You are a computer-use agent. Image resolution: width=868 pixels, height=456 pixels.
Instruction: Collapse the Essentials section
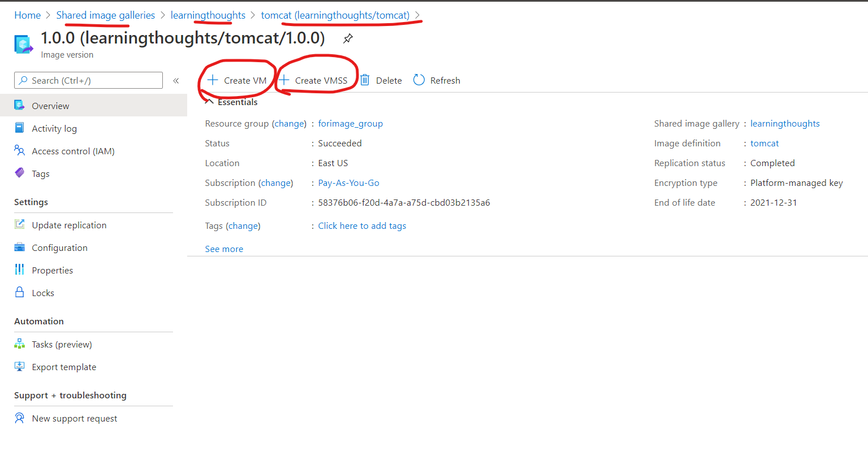tap(209, 102)
